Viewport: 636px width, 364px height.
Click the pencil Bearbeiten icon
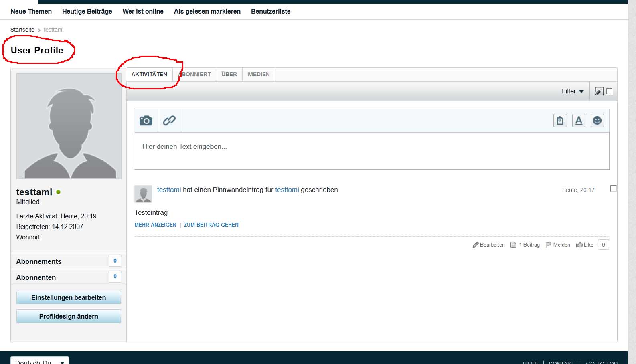[476, 245]
